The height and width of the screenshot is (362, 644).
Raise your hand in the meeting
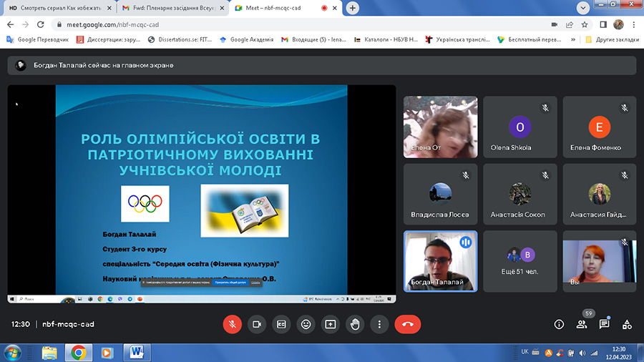coord(355,324)
